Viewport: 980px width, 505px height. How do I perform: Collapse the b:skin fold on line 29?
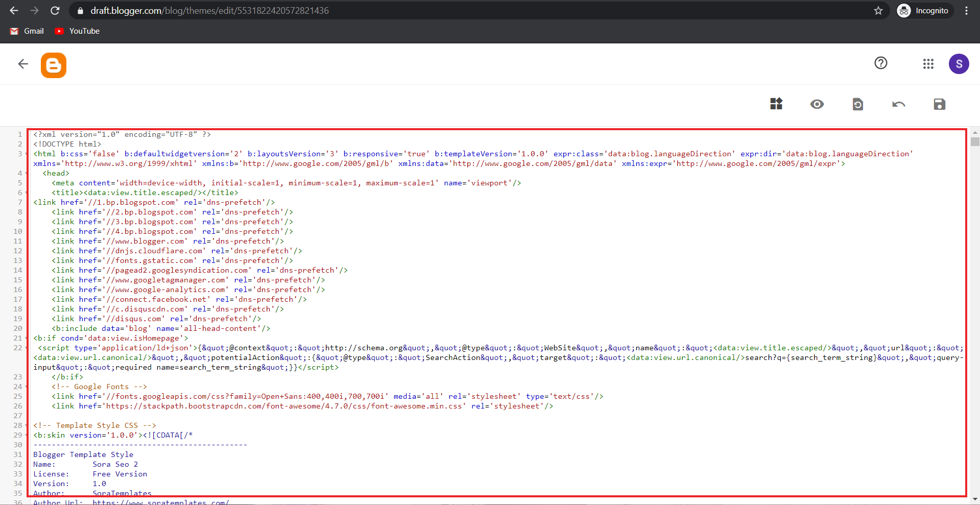(27, 435)
